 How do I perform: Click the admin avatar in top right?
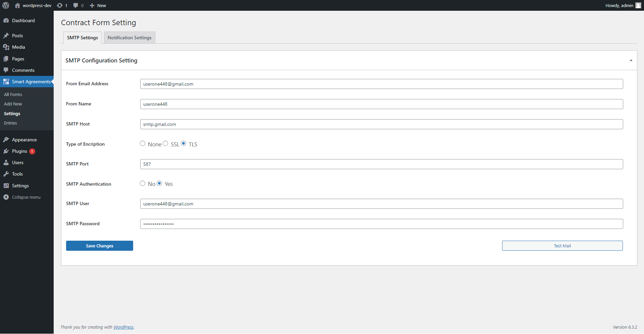(x=638, y=5)
